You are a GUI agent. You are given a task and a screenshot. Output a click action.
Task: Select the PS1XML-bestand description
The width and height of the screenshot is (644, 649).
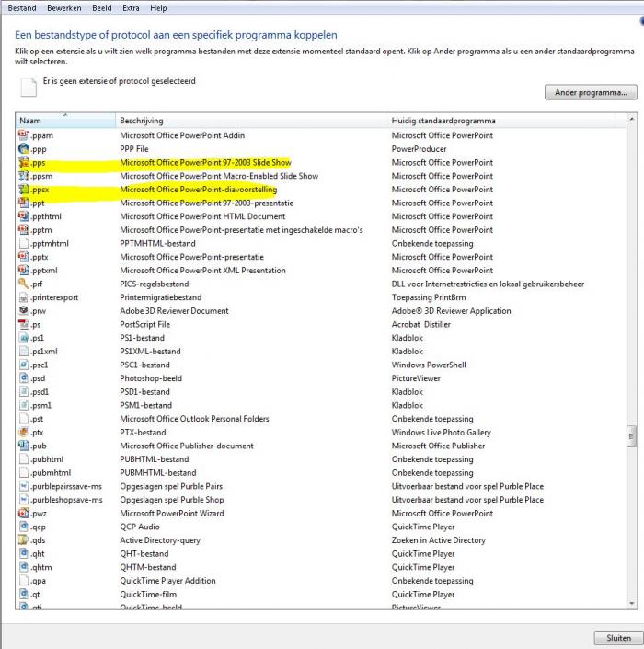pyautogui.click(x=150, y=352)
